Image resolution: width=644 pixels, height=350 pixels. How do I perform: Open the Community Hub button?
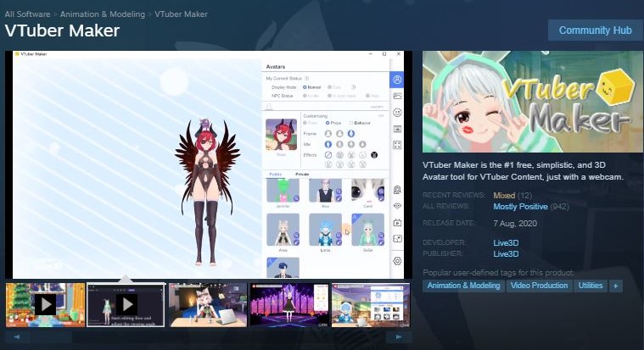click(x=595, y=31)
